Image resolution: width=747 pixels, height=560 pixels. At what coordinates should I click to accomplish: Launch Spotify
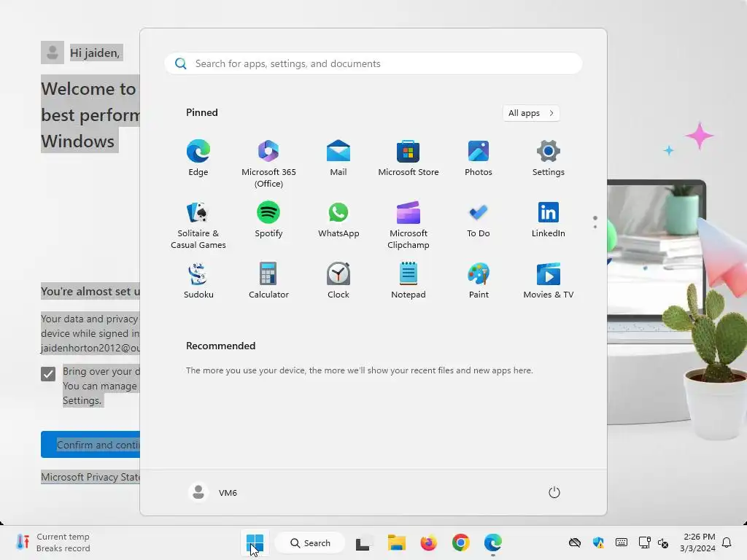click(x=268, y=220)
